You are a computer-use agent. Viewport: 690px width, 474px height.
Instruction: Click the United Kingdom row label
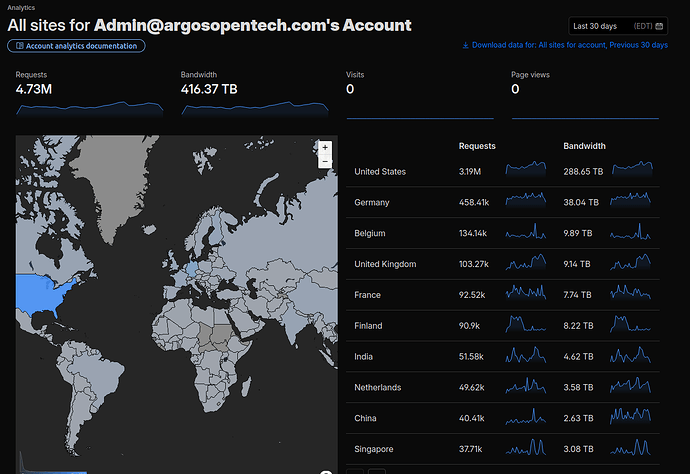385,264
